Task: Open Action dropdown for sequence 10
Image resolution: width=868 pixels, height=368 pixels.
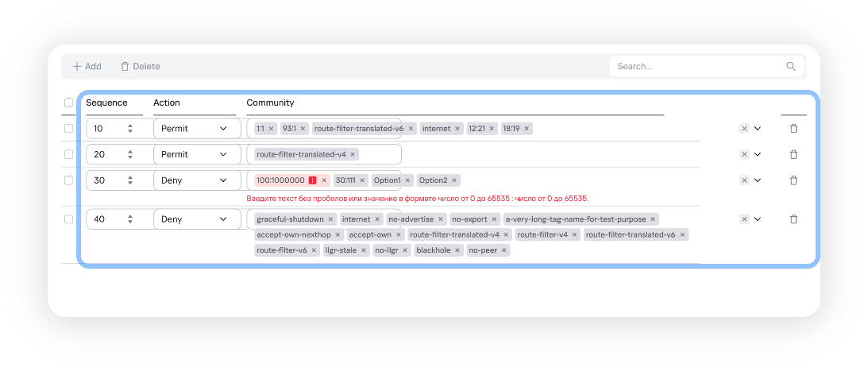Action: 196,129
